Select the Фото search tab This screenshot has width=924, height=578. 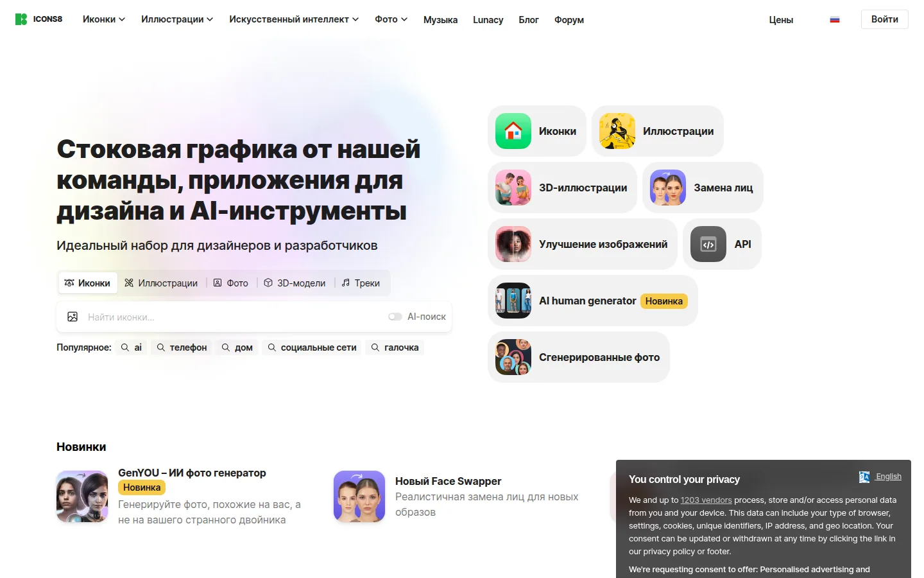tap(231, 283)
